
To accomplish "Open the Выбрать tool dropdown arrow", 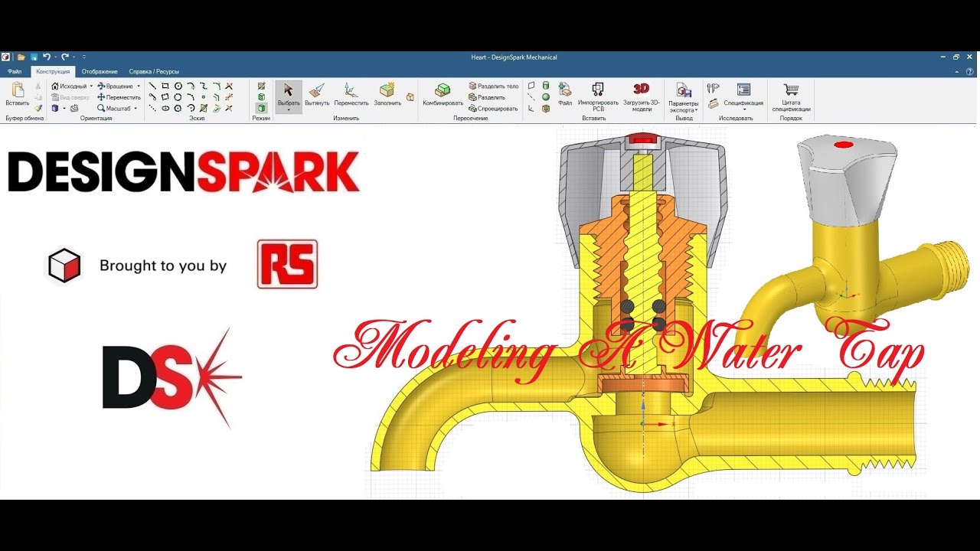I will click(x=289, y=110).
